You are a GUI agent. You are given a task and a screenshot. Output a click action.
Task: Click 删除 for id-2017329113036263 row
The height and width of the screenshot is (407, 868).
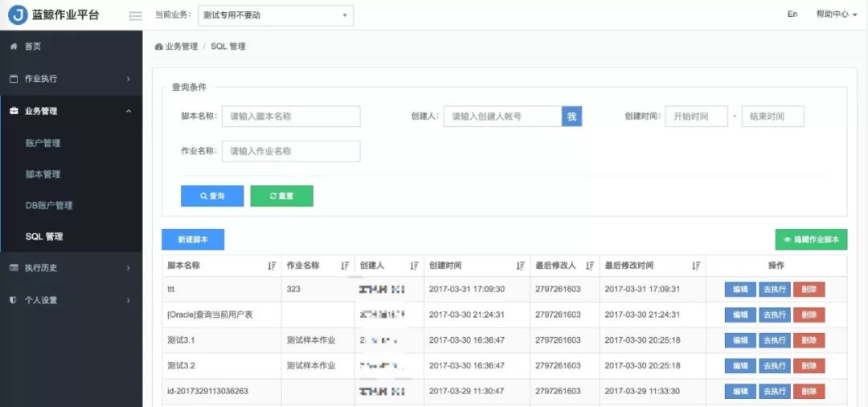click(x=809, y=392)
